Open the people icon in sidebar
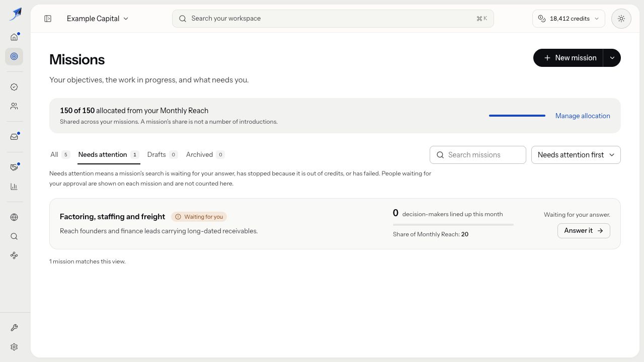The width and height of the screenshot is (644, 362). (14, 106)
